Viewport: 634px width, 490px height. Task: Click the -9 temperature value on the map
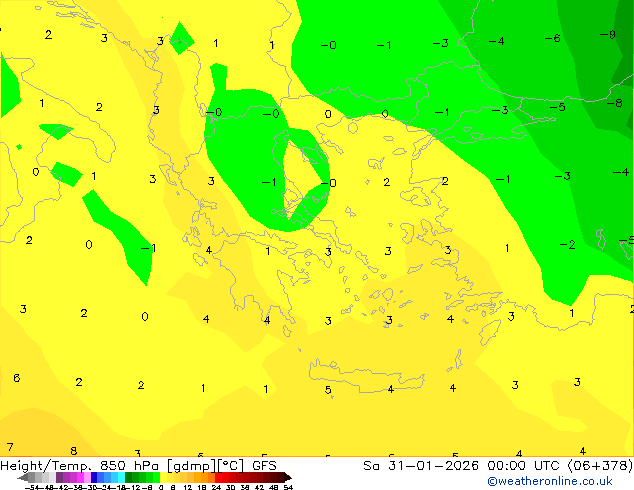(x=608, y=35)
